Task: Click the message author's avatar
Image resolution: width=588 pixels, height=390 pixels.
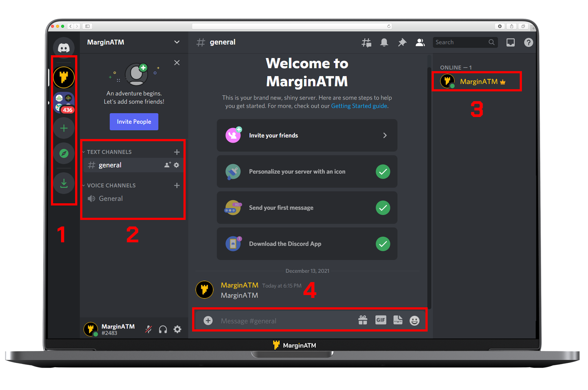Action: (x=204, y=289)
